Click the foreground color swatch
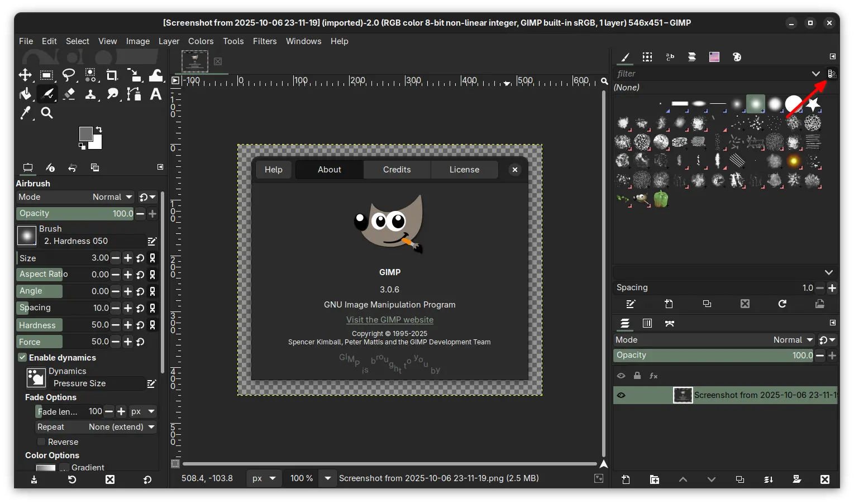The height and width of the screenshot is (504, 854). click(x=85, y=134)
